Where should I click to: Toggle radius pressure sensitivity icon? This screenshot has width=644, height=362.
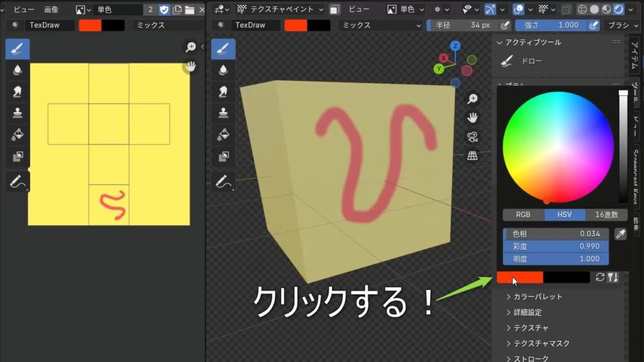[x=505, y=25]
